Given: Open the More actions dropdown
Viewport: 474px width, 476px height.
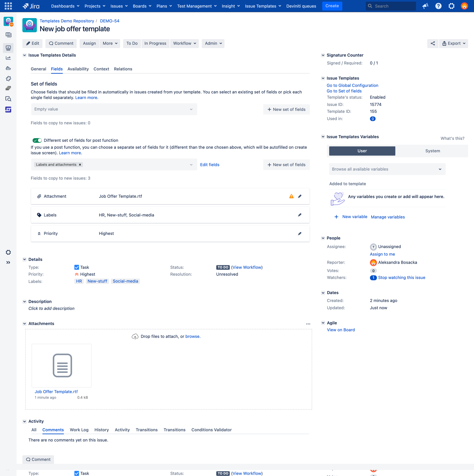Looking at the screenshot, I should tap(110, 43).
